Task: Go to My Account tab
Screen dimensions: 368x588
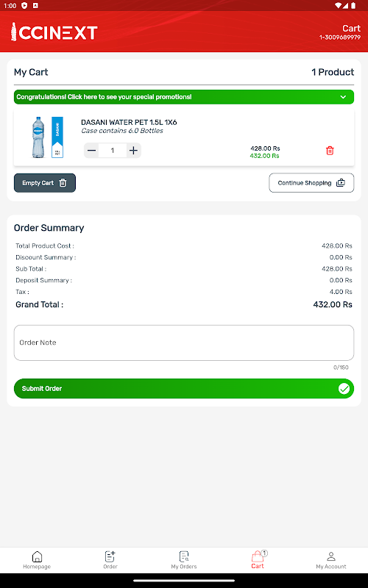Action: 331,560
